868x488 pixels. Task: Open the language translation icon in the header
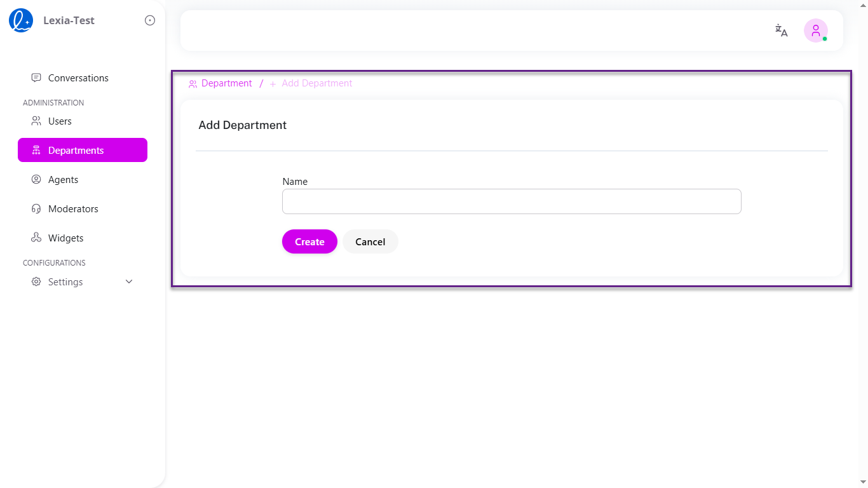coord(781,30)
